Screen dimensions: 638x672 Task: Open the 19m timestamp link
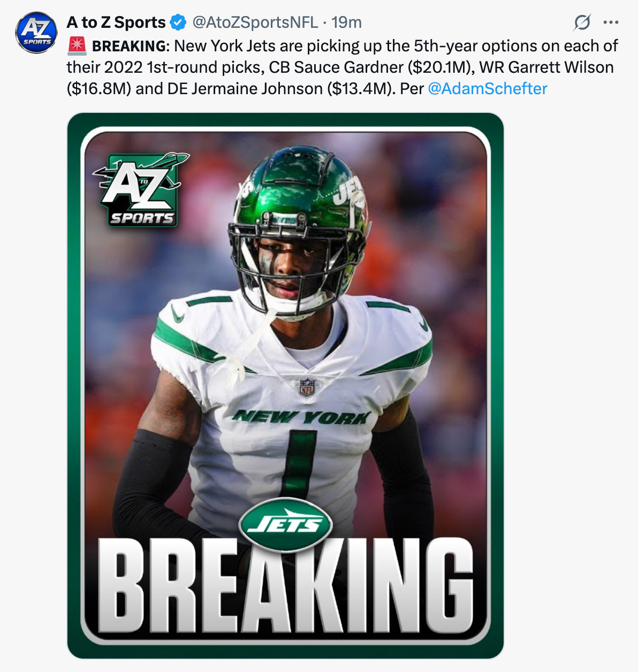tap(346, 22)
